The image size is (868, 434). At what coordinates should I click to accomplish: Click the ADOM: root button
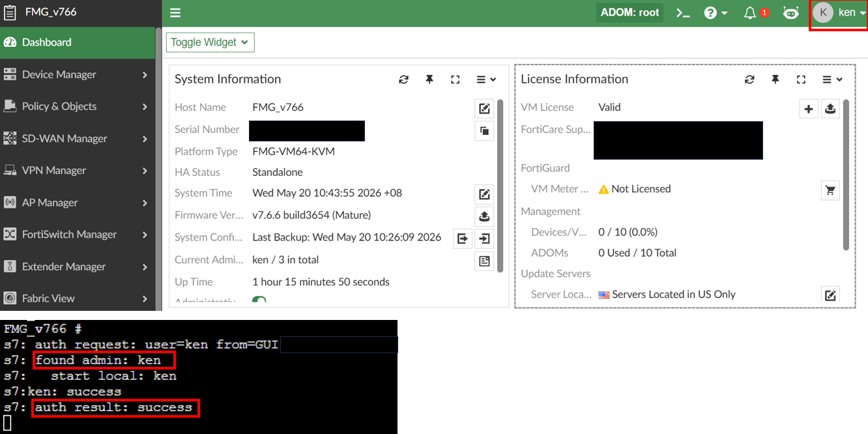point(629,12)
